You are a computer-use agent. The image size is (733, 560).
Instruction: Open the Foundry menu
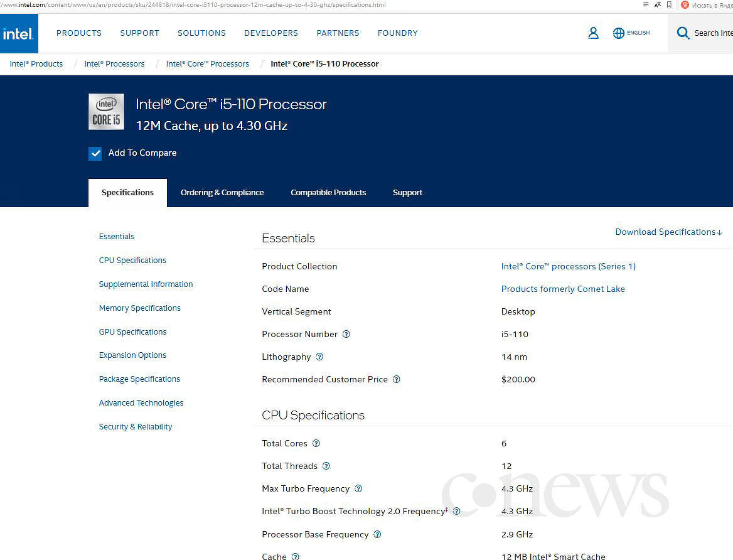point(398,33)
